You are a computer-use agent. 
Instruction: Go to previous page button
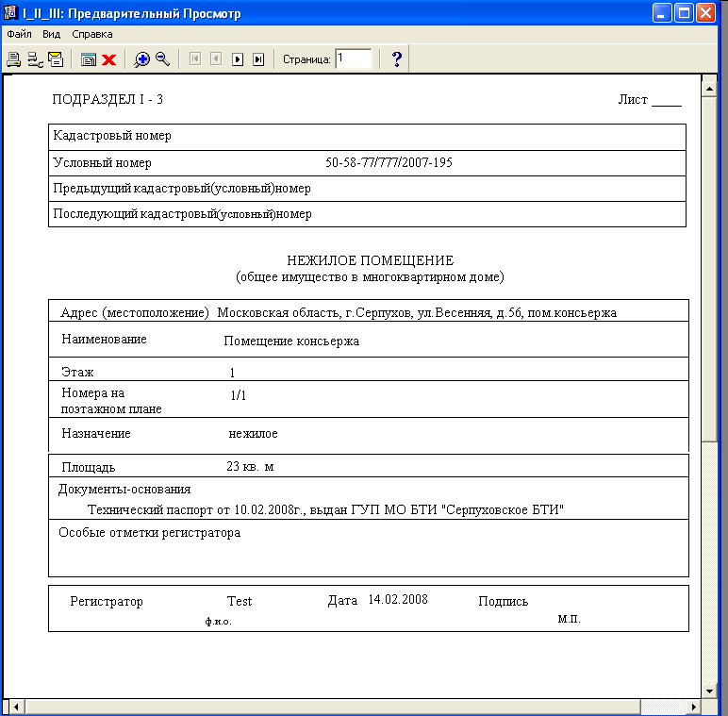tap(216, 59)
